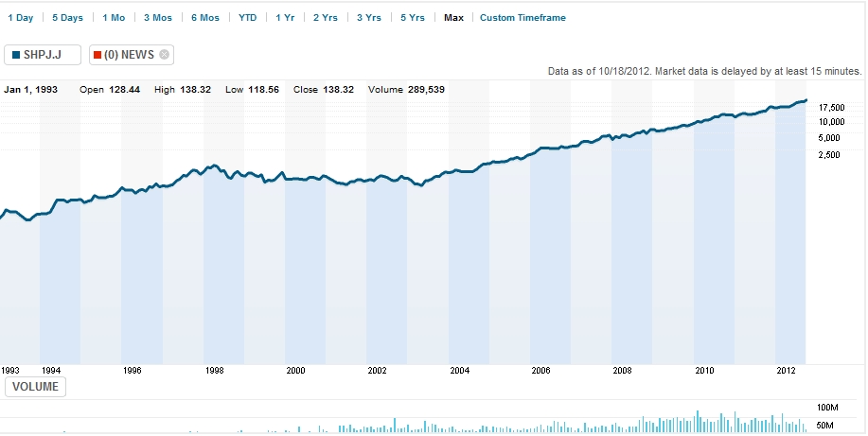Switch chart to 5 Days range

click(67, 18)
